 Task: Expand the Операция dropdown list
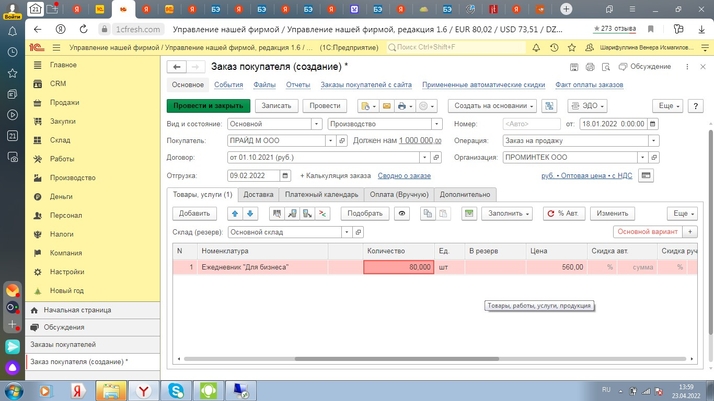654,141
